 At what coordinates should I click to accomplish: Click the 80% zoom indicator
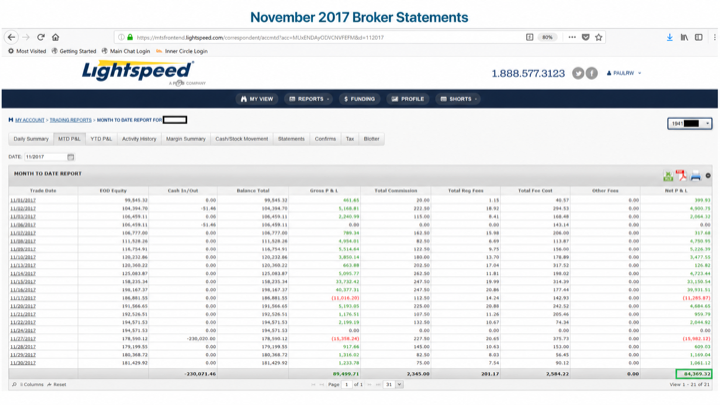[x=547, y=37]
